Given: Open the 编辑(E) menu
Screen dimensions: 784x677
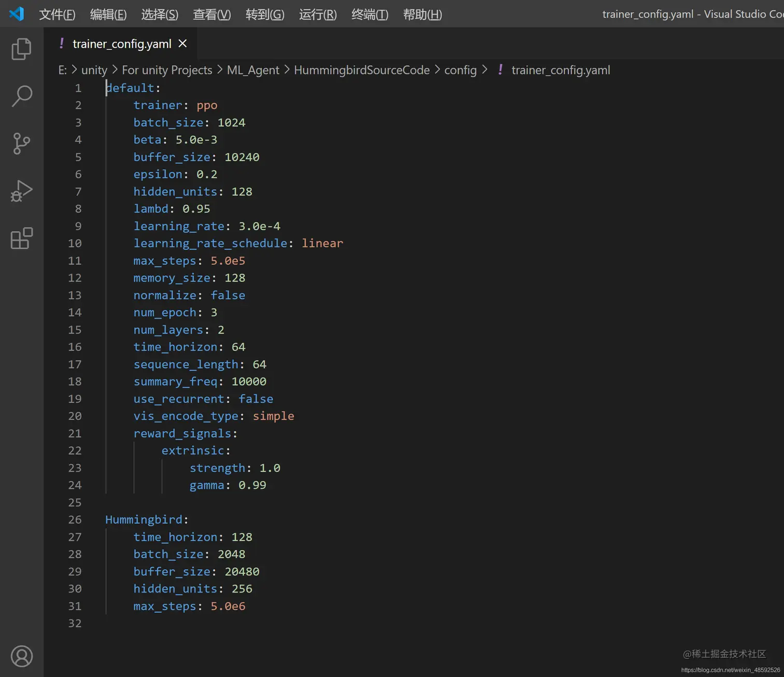Looking at the screenshot, I should (x=108, y=14).
